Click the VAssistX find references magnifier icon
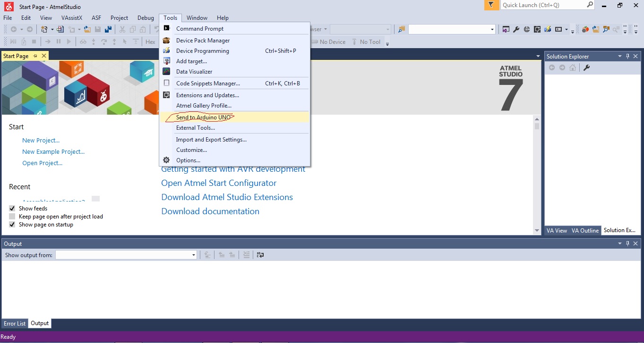 [x=606, y=29]
